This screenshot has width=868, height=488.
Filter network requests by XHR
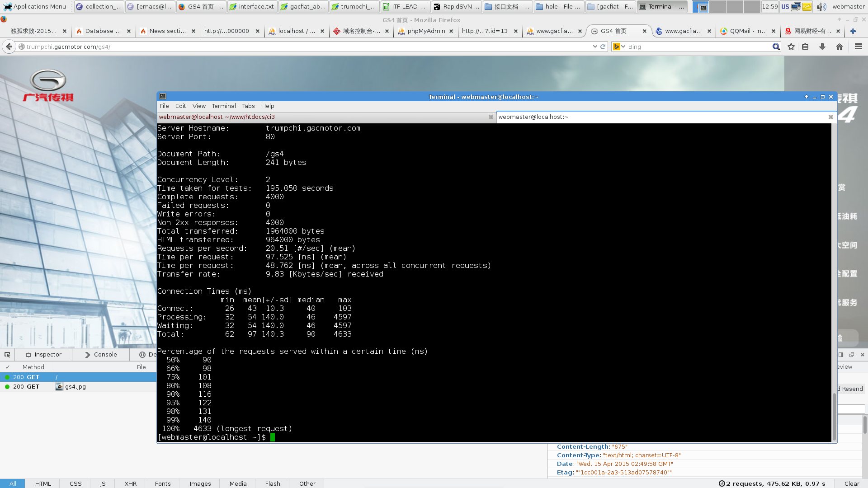(131, 483)
